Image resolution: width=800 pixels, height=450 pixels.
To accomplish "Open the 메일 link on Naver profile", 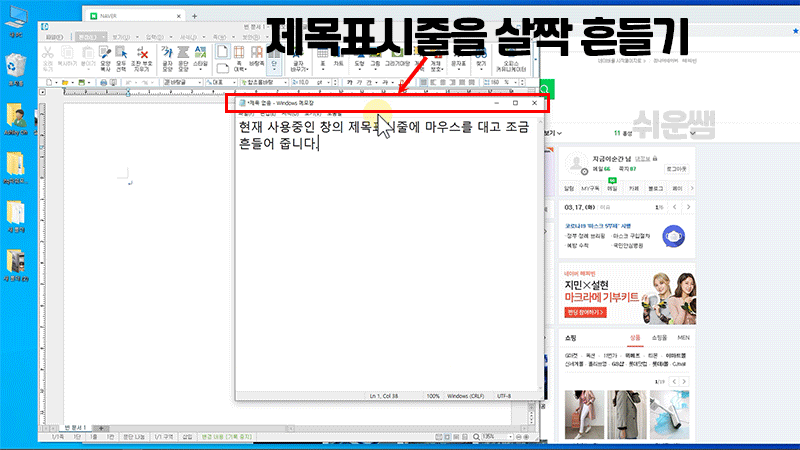I will [612, 188].
